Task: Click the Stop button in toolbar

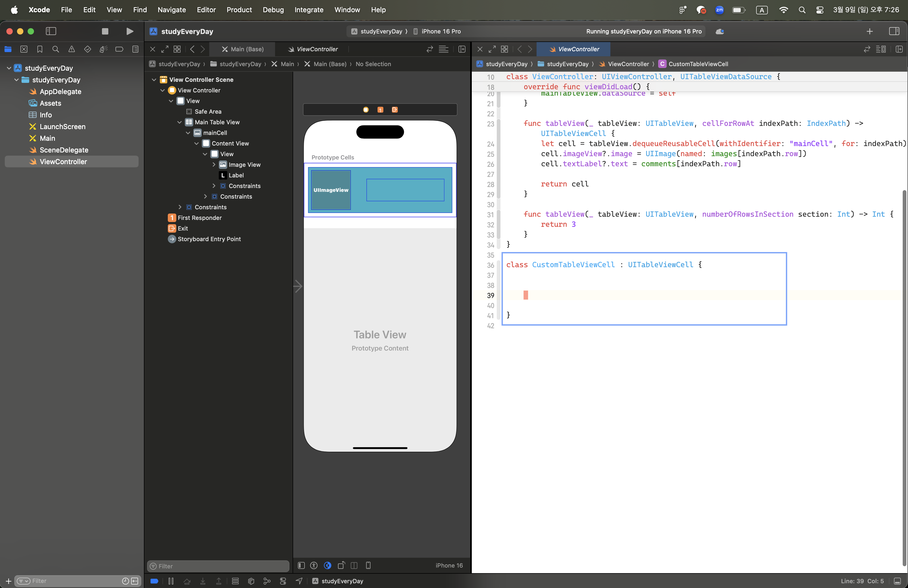Action: point(105,31)
